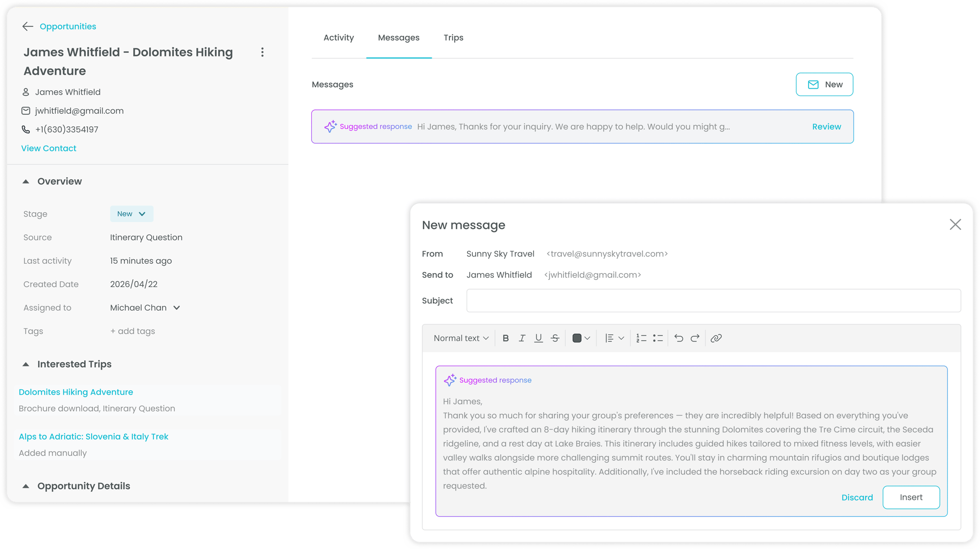Click + add tags
Screen dimensions: 980x549
(x=132, y=331)
